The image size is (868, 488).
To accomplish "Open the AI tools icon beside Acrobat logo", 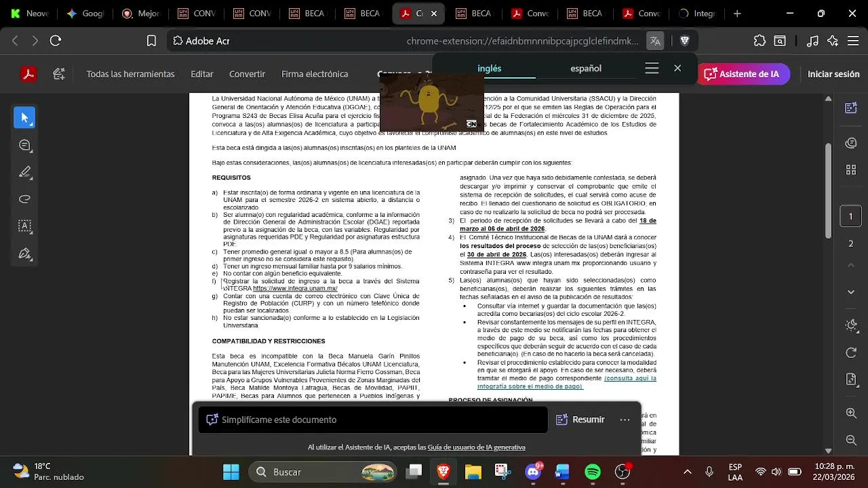I will pos(59,74).
